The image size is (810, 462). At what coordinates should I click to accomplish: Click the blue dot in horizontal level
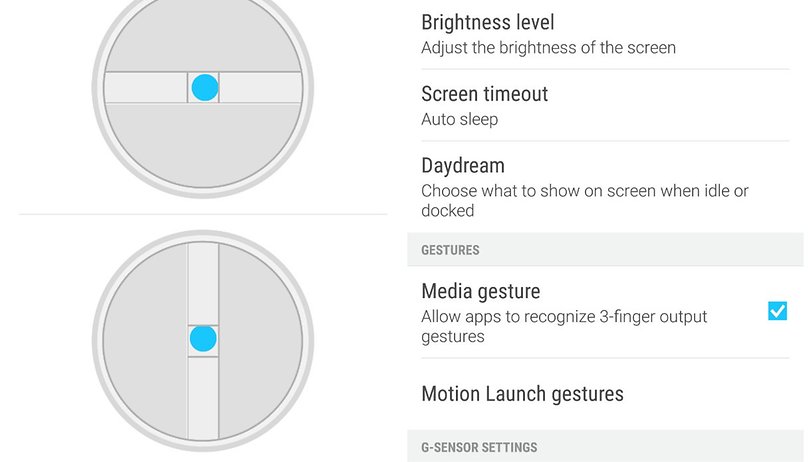tap(205, 87)
